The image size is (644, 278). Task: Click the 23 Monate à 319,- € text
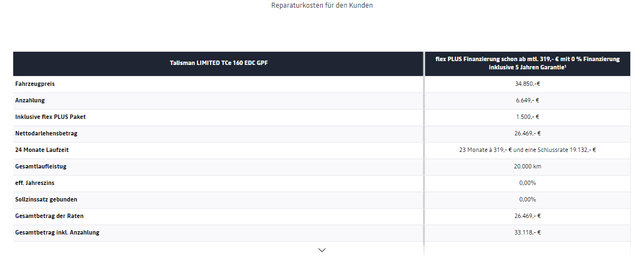485,150
